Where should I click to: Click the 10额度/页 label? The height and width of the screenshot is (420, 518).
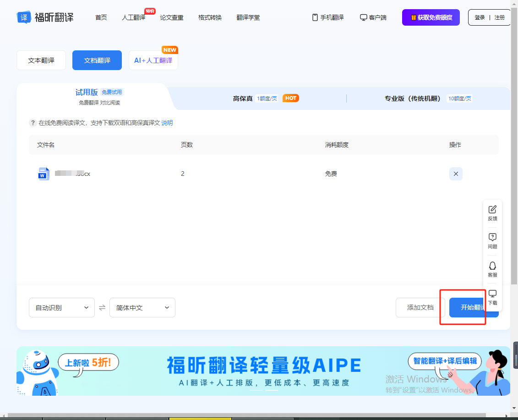(x=459, y=98)
